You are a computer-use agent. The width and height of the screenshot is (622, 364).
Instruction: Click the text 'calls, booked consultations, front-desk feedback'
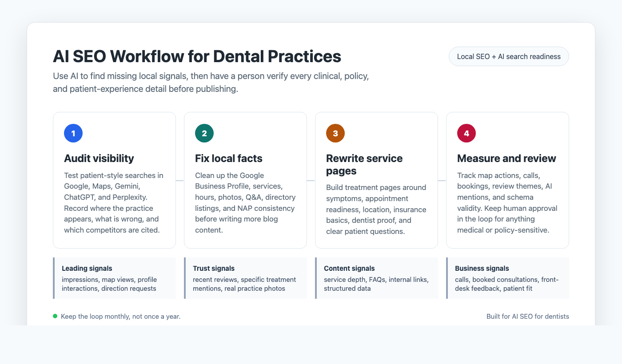[507, 284]
